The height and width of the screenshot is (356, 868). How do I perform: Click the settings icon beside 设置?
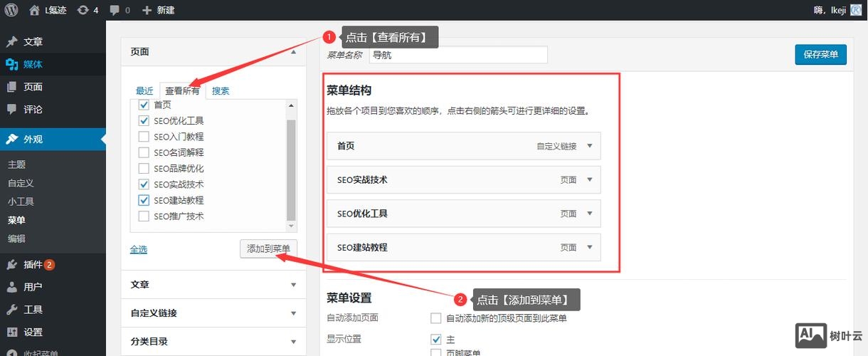(11, 333)
